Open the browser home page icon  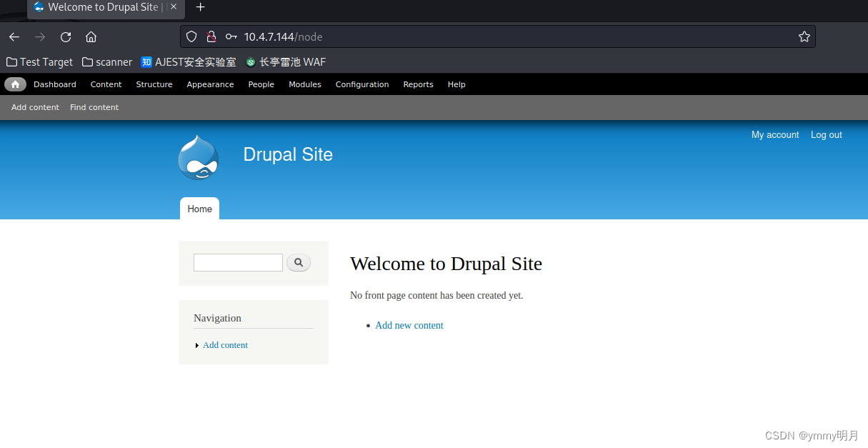click(91, 36)
